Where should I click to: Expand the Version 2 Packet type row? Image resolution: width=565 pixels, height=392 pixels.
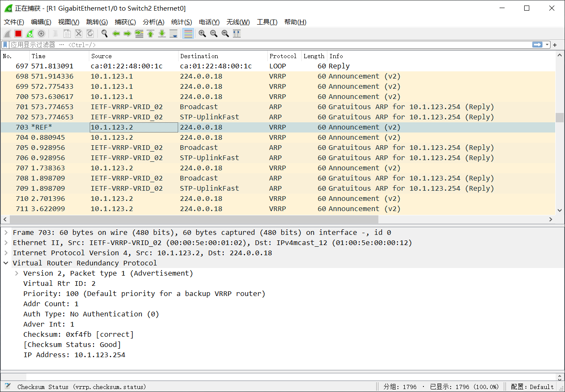pyautogui.click(x=16, y=273)
